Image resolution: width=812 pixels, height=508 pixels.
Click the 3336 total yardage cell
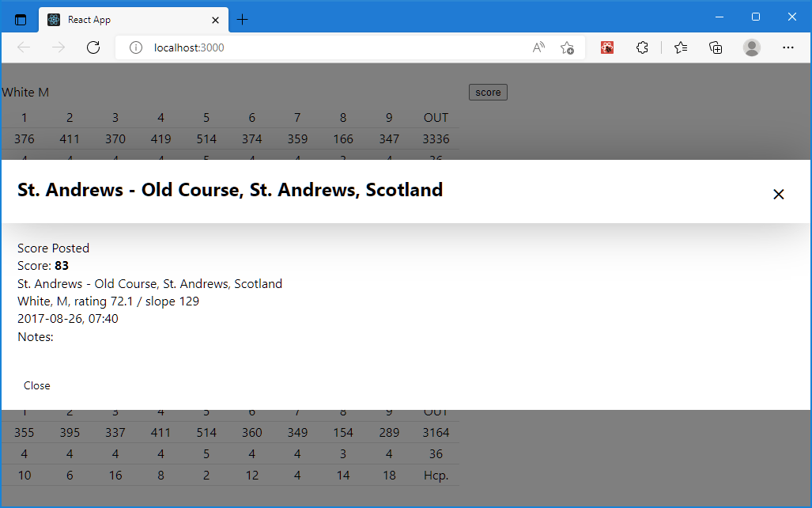[436, 139]
